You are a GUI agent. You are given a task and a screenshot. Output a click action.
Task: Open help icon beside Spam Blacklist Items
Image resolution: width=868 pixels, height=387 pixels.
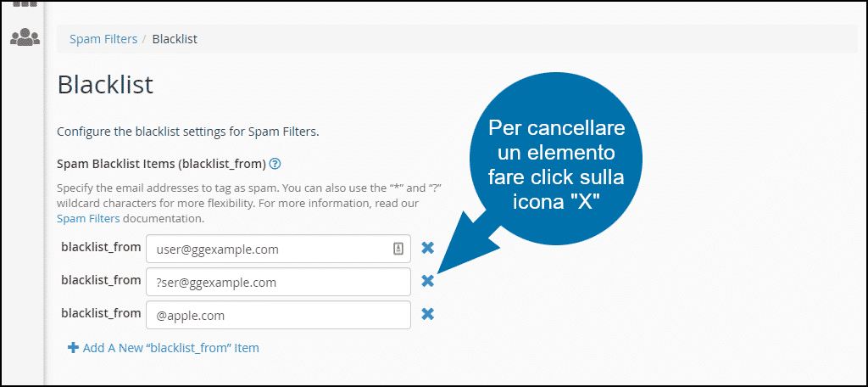275,164
